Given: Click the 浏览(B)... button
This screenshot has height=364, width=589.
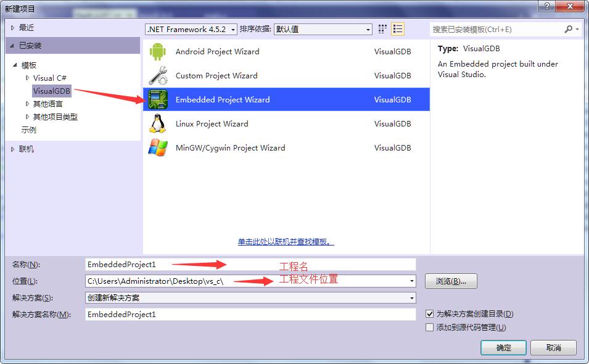Looking at the screenshot, I should tap(451, 281).
